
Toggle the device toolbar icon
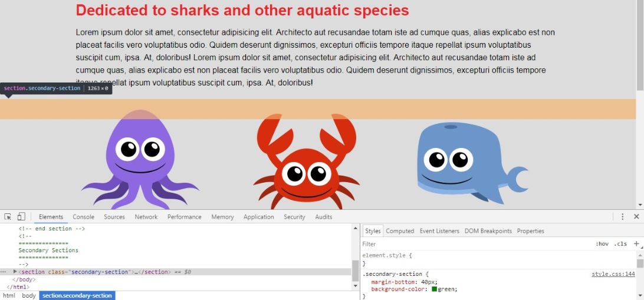[21, 217]
